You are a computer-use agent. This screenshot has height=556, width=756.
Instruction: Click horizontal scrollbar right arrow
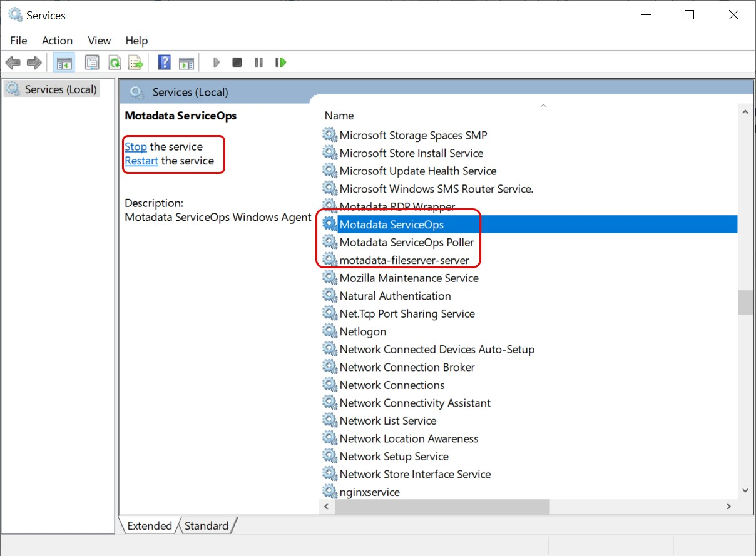730,506
